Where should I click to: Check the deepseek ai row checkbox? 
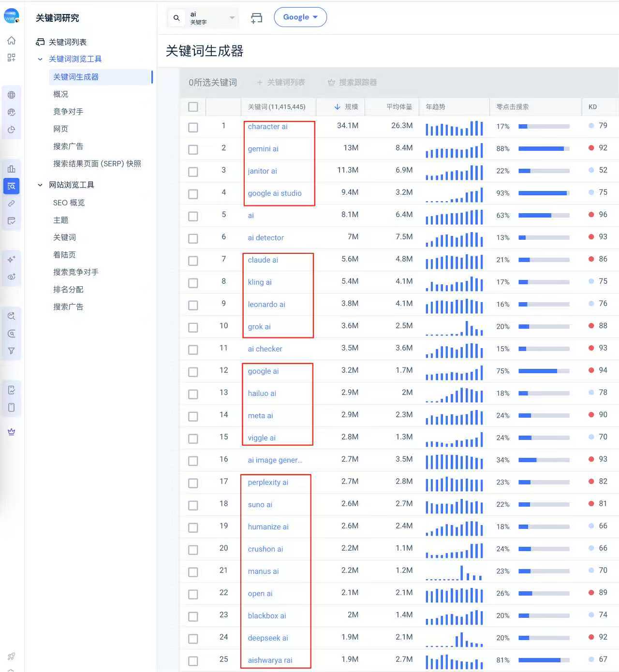click(x=193, y=639)
